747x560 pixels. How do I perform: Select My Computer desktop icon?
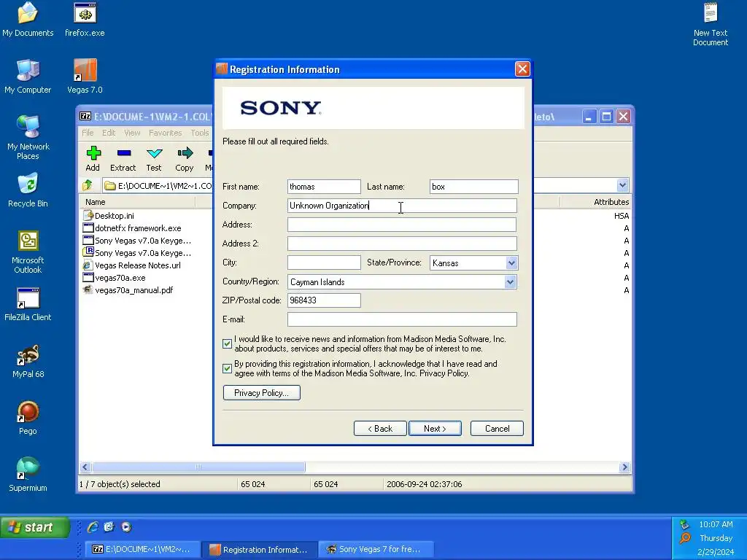click(28, 77)
